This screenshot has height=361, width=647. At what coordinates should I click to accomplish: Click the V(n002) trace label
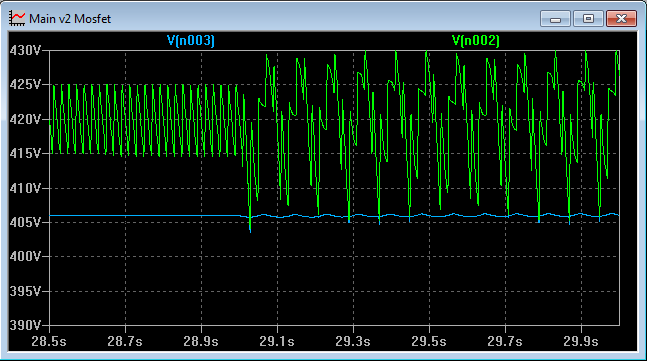click(x=476, y=40)
